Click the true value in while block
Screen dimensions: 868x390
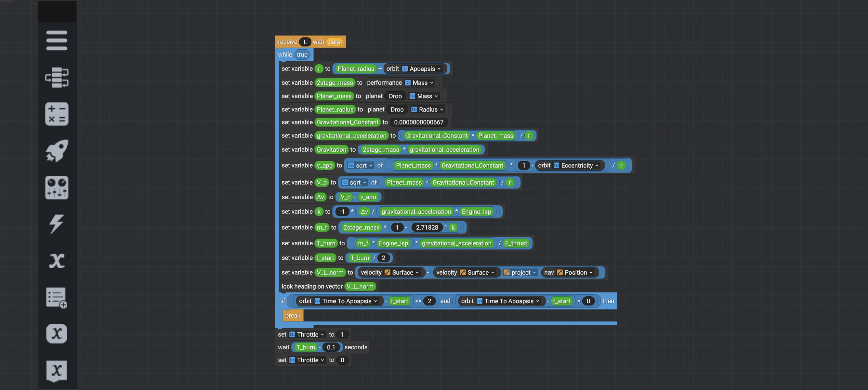pyautogui.click(x=302, y=55)
